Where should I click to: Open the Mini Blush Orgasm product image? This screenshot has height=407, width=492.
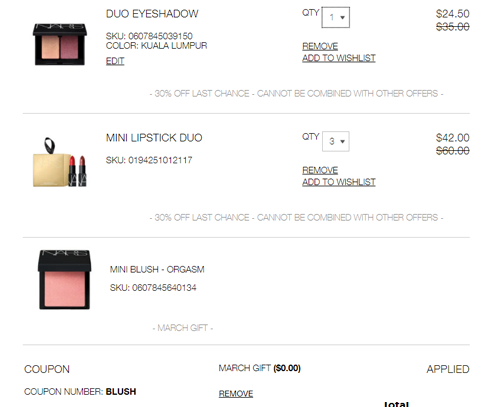click(x=64, y=280)
